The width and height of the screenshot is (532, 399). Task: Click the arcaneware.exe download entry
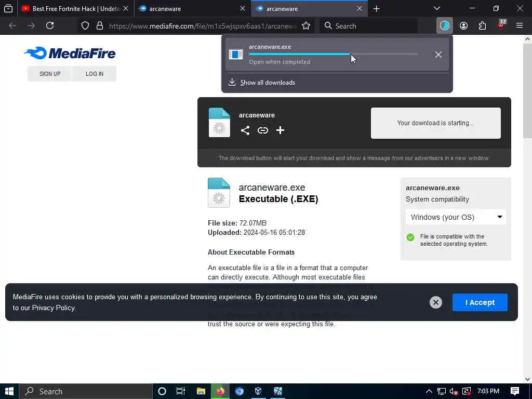(x=337, y=54)
